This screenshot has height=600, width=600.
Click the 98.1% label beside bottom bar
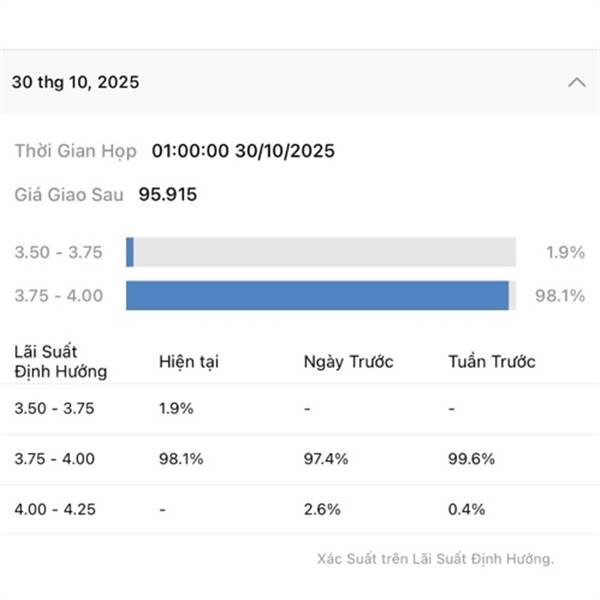point(561,295)
